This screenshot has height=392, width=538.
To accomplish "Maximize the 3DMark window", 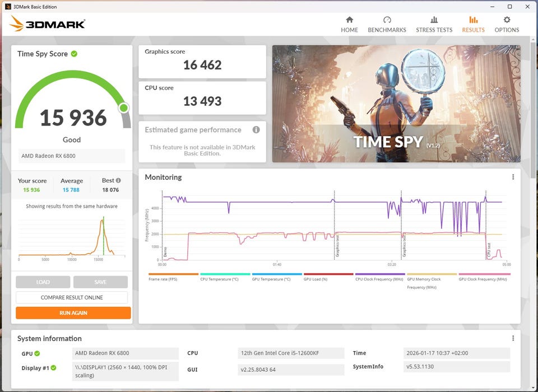I will [x=510, y=7].
